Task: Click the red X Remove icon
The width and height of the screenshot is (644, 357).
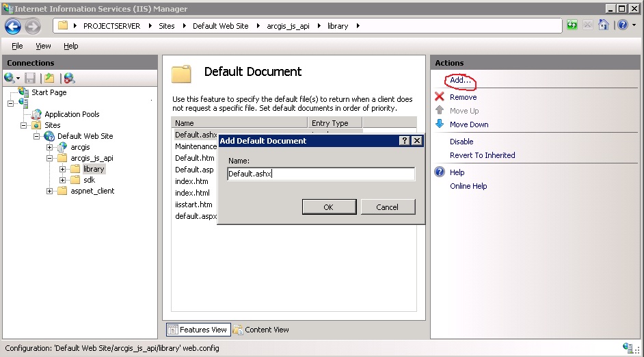Action: 440,96
